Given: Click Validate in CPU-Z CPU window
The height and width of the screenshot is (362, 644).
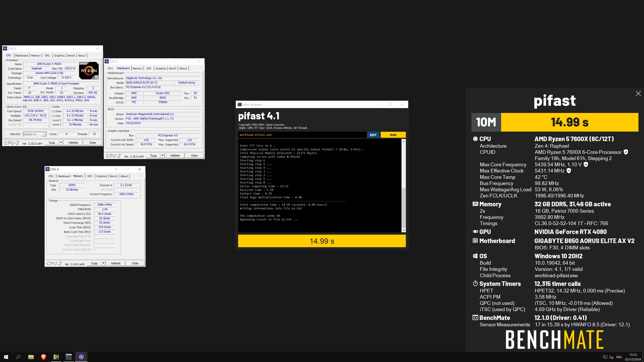Looking at the screenshot, I should click(x=73, y=143).
